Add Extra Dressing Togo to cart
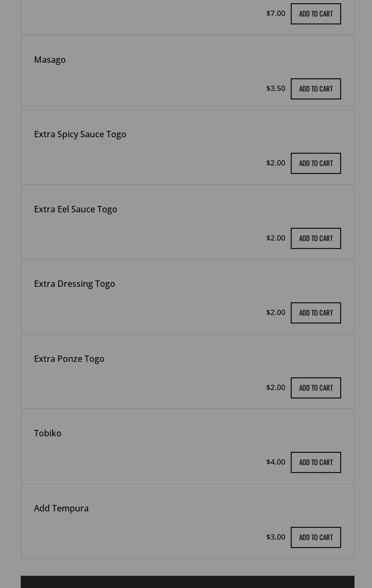This screenshot has width=372, height=588. coord(316,313)
